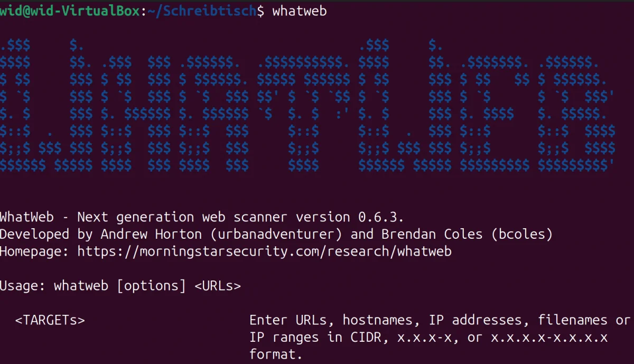
Task: Click the (bcoles) handle text
Action: point(522,234)
